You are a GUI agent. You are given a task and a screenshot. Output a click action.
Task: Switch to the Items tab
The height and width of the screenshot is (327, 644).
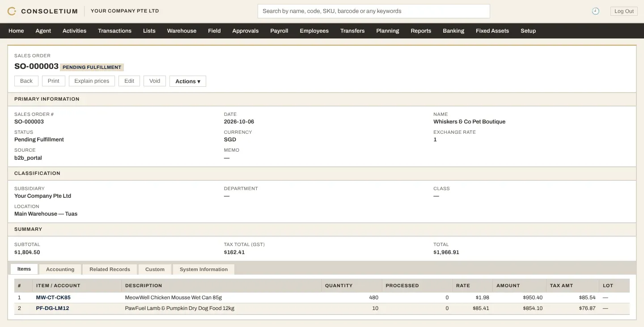pyautogui.click(x=24, y=269)
